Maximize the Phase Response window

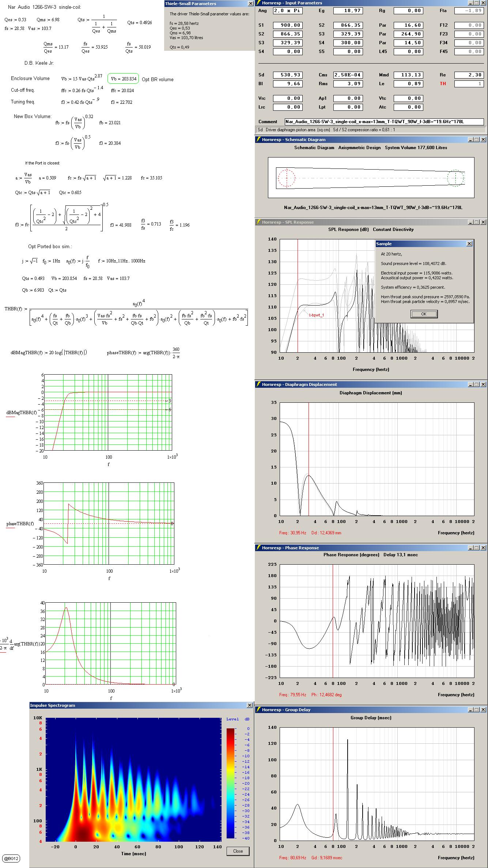[476, 547]
